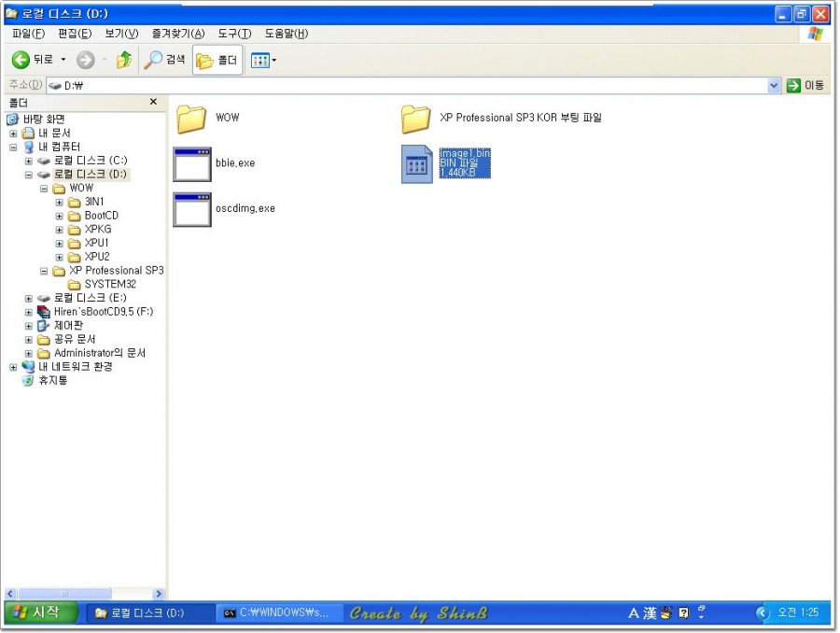Select Shared Documents (공유 문서) folder
This screenshot has height=633, width=840.
click(x=75, y=339)
